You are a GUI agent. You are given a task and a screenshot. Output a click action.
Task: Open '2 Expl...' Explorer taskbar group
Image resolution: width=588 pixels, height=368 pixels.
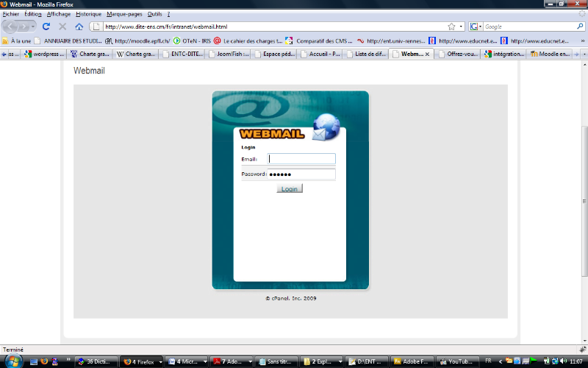tap(322, 361)
